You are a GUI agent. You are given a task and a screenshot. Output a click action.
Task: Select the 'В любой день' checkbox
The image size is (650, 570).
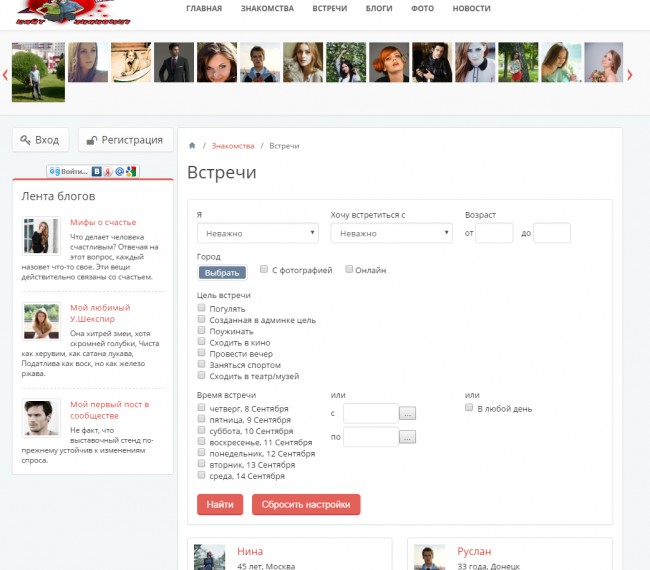point(469,408)
